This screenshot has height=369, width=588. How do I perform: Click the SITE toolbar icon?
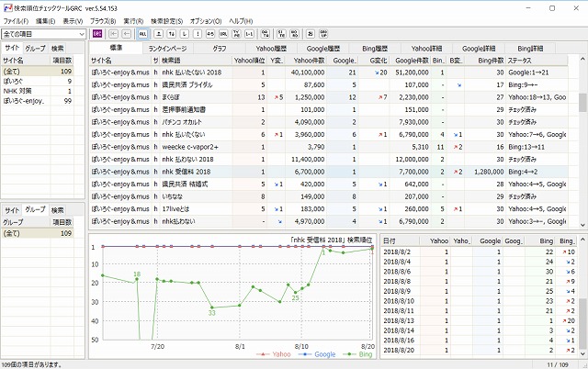282,34
